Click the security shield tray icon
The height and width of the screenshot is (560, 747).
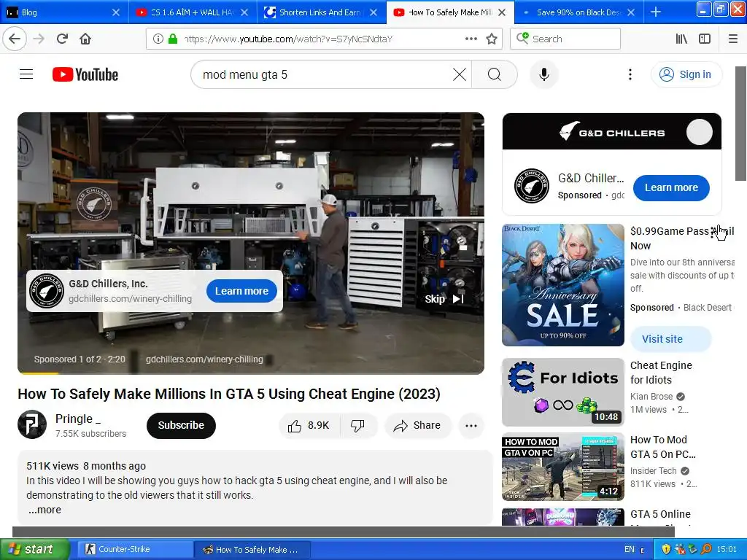tap(666, 549)
